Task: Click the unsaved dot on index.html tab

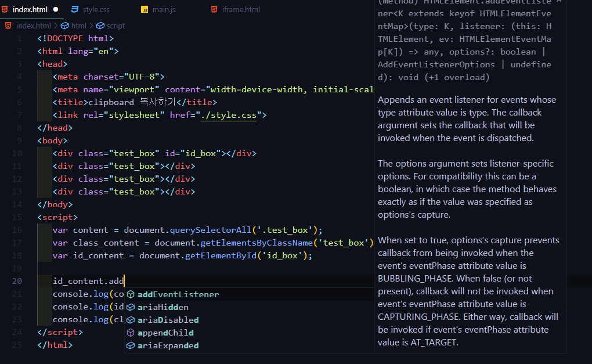Action: point(56,9)
